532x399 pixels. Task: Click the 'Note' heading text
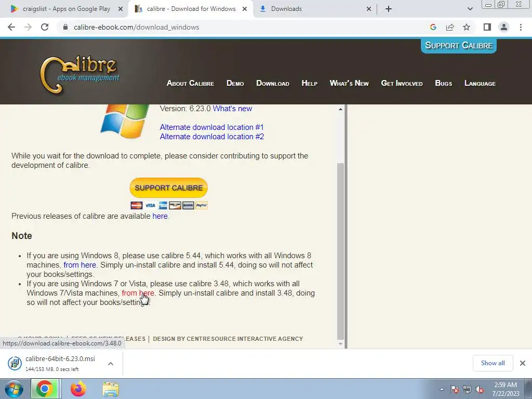(x=22, y=236)
